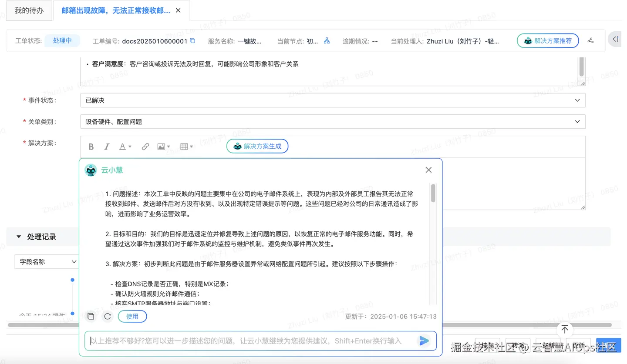Copy the generated solution text
The height and width of the screenshot is (364, 627).
click(91, 316)
